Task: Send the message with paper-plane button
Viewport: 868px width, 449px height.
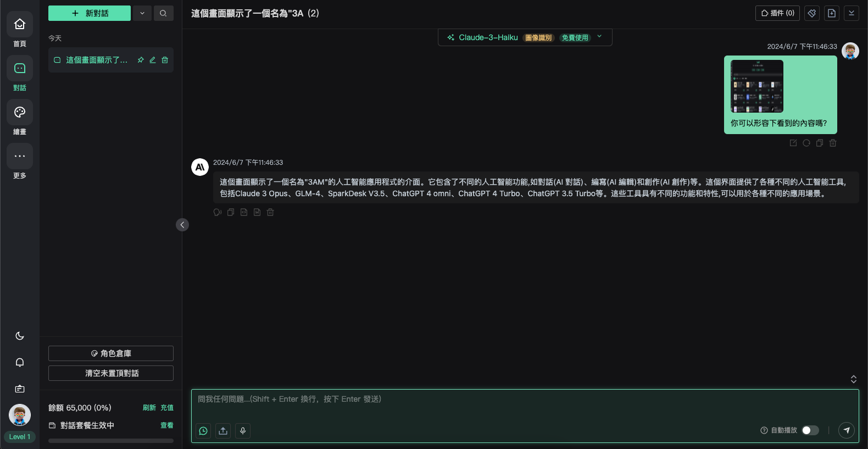Action: coord(847,430)
